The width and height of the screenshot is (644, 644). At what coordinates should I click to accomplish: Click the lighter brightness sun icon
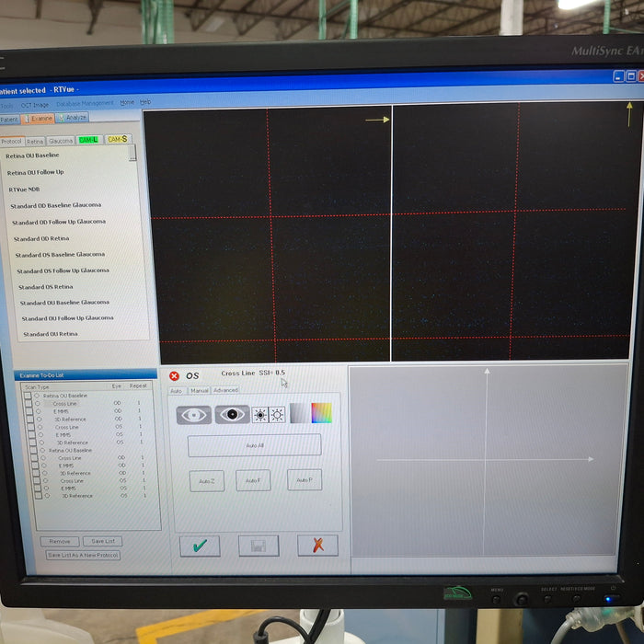pyautogui.click(x=277, y=415)
